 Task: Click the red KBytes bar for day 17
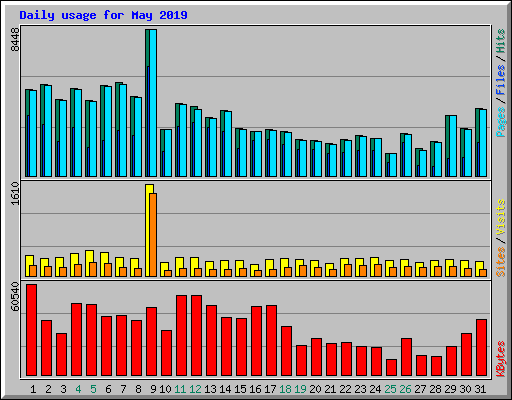272,340
